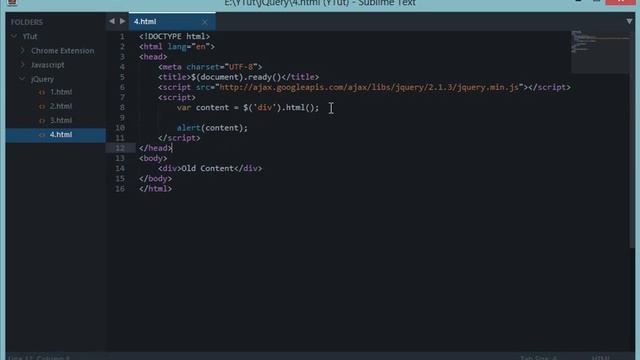Collapse the YTut root folder arrow
Screen dimensions: 640x360
point(14,36)
